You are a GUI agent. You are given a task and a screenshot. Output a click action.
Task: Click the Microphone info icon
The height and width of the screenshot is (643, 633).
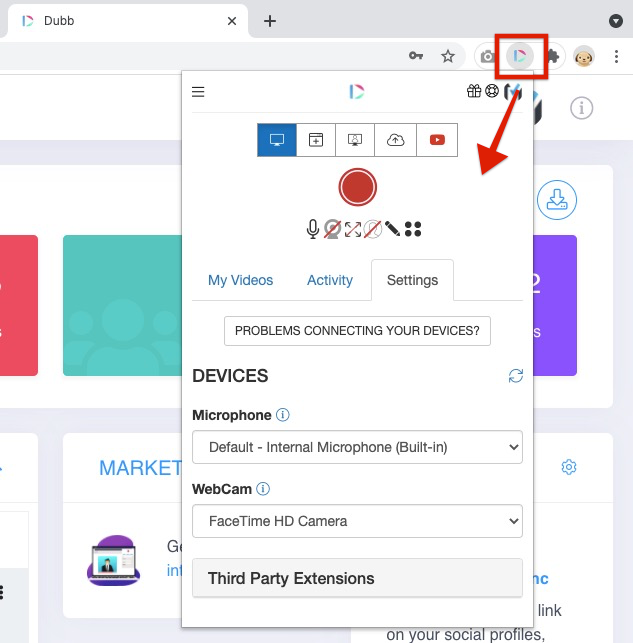[283, 415]
